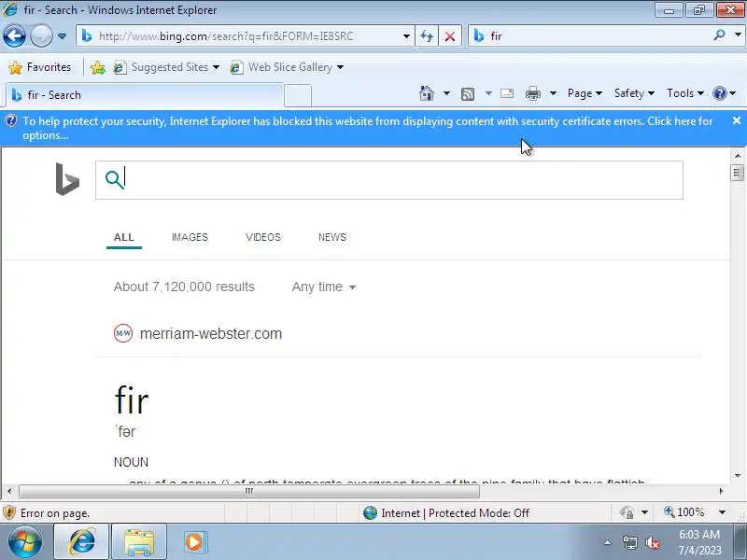747x560 pixels.
Task: Refresh page with the refresh arrows icon
Action: pyautogui.click(x=427, y=36)
